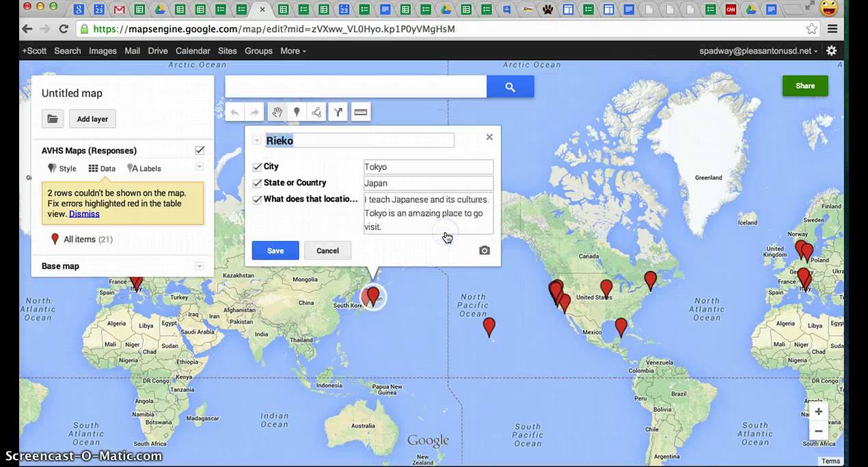The height and width of the screenshot is (467, 868).
Task: Open the Chrome hamburger menu
Action: pos(832,29)
